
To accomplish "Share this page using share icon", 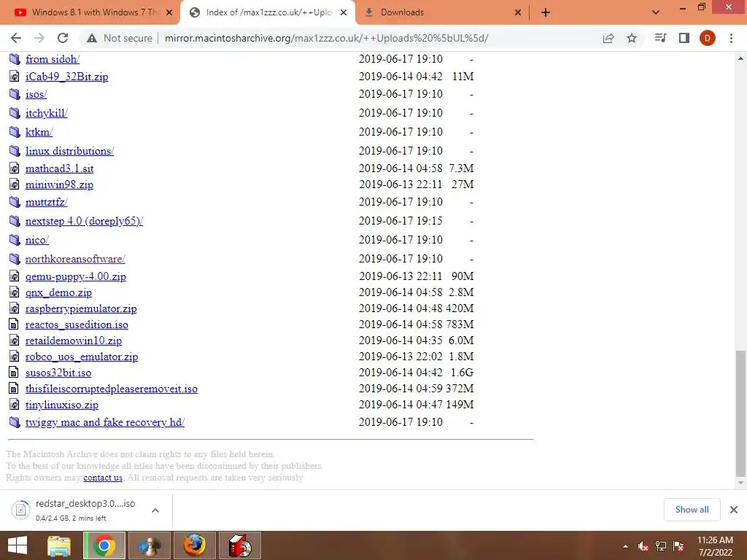I will [x=608, y=38].
